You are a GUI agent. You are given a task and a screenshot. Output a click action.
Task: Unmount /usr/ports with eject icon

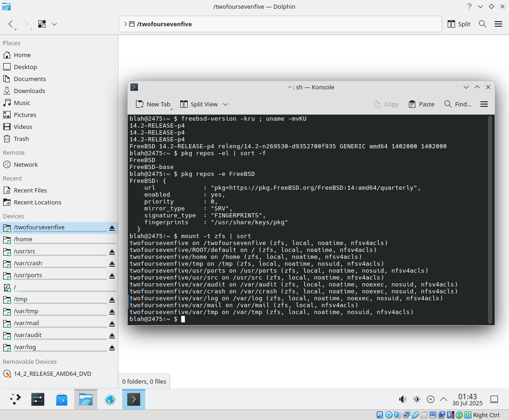(112, 276)
